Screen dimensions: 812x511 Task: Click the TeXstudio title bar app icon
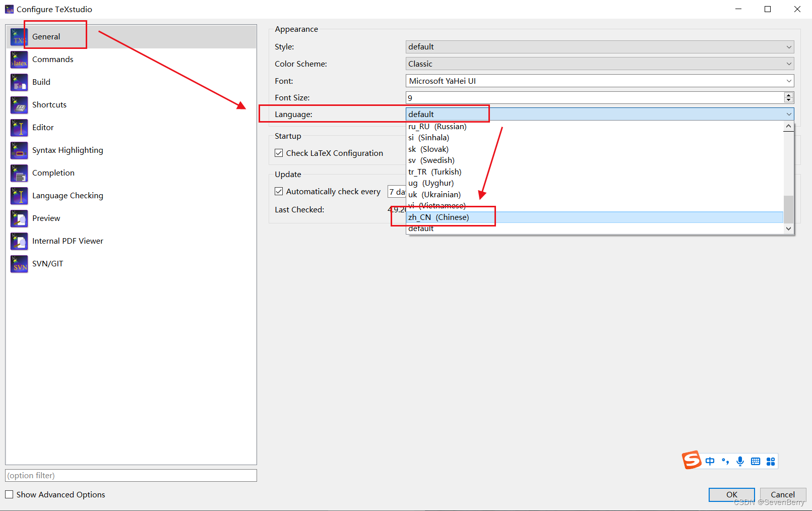pos(9,9)
